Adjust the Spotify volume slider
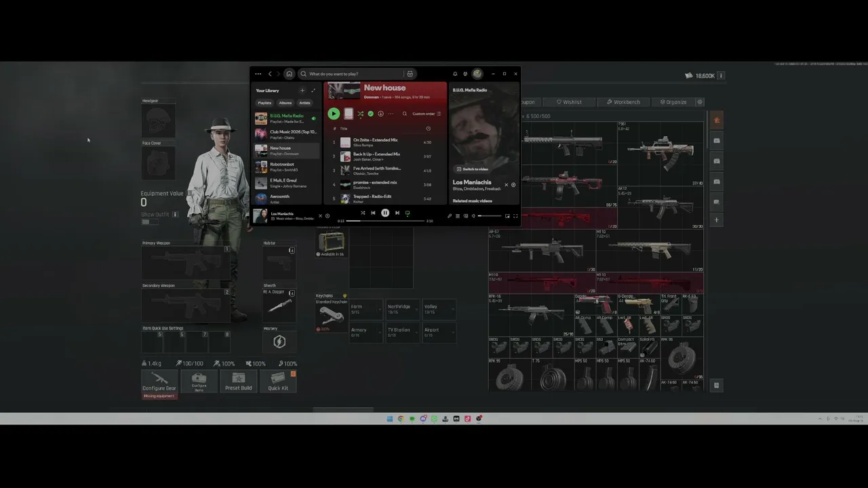Screen dimensions: 868x488 [490, 216]
